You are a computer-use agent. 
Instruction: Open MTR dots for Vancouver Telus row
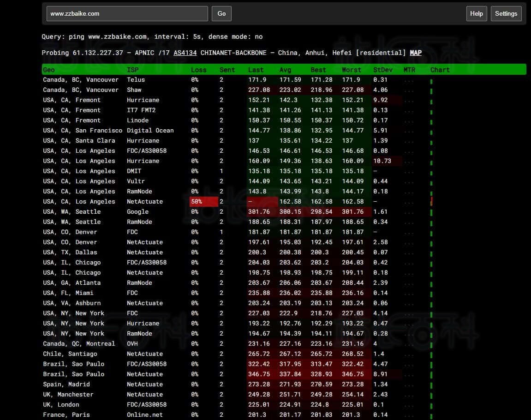409,80
